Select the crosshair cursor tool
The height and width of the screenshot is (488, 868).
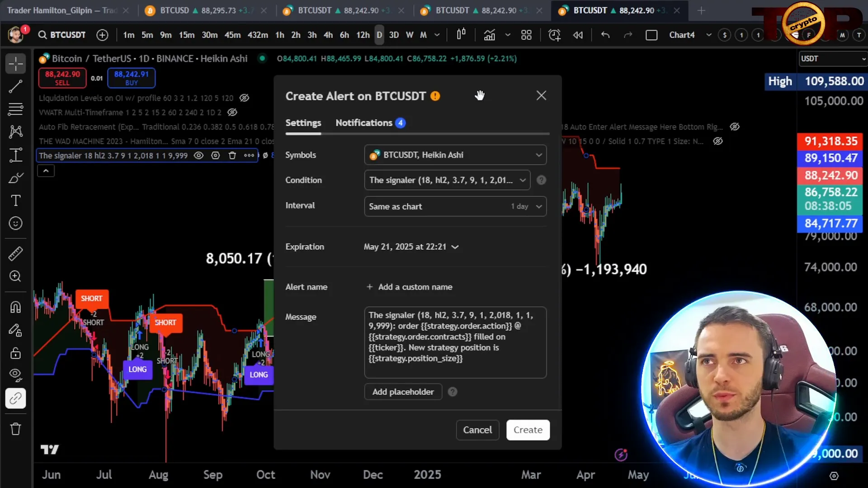click(x=15, y=64)
